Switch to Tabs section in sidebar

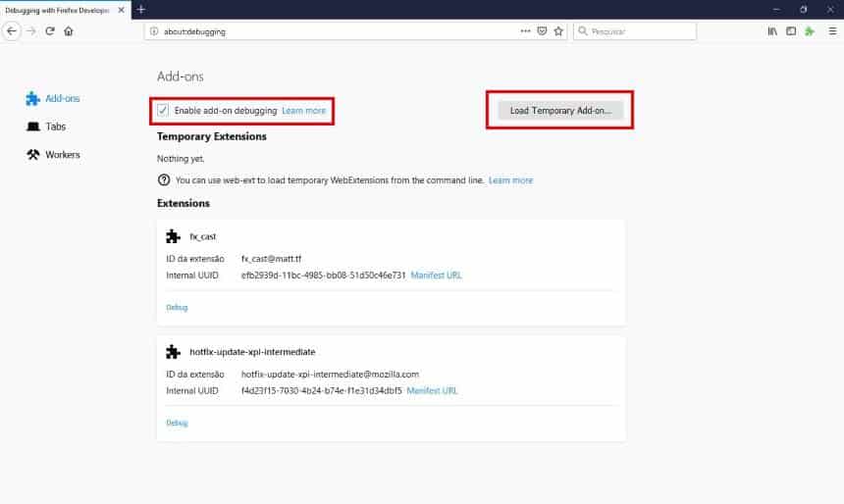click(46, 126)
